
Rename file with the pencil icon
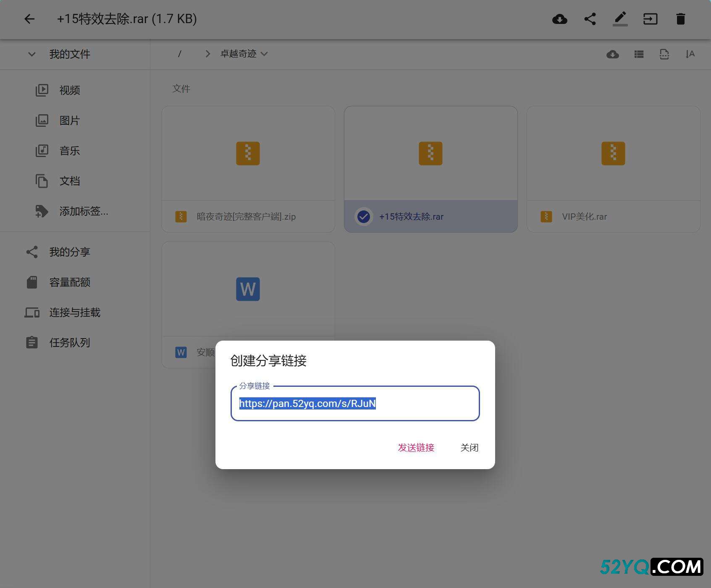point(620,19)
